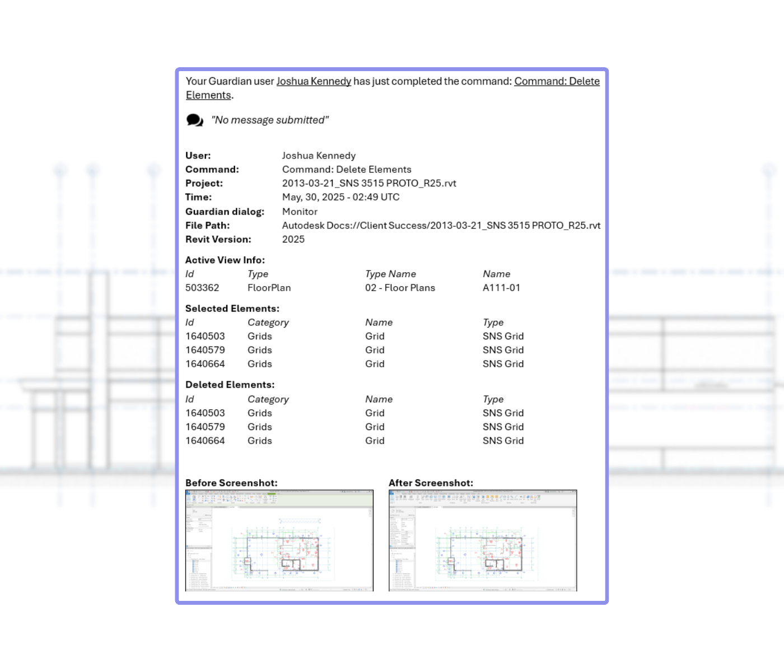Click the Selected Elements heading
The height and width of the screenshot is (672, 784).
pyautogui.click(x=232, y=309)
